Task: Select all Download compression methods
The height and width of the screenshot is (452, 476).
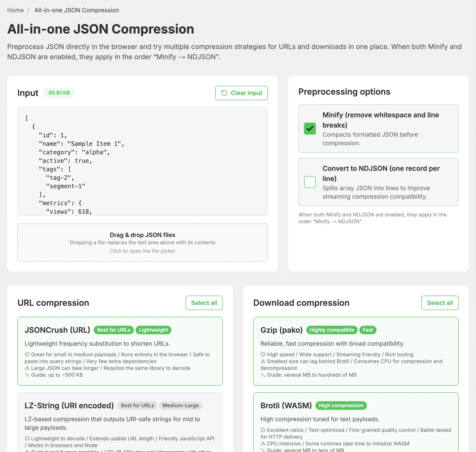Action: tap(440, 303)
